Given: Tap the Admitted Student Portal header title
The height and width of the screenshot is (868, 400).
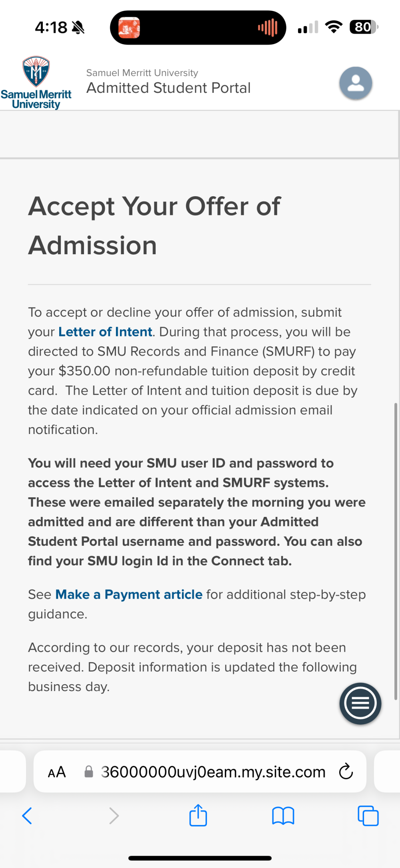Looking at the screenshot, I should pyautogui.click(x=168, y=88).
